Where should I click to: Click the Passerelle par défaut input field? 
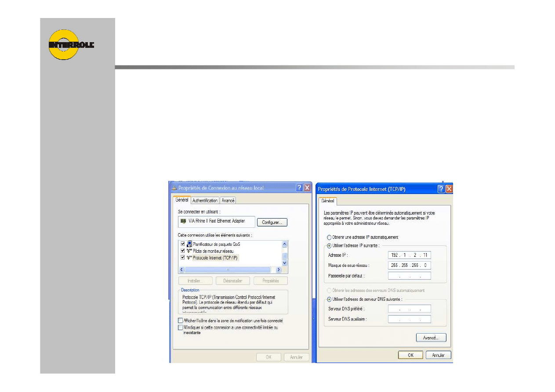click(409, 276)
